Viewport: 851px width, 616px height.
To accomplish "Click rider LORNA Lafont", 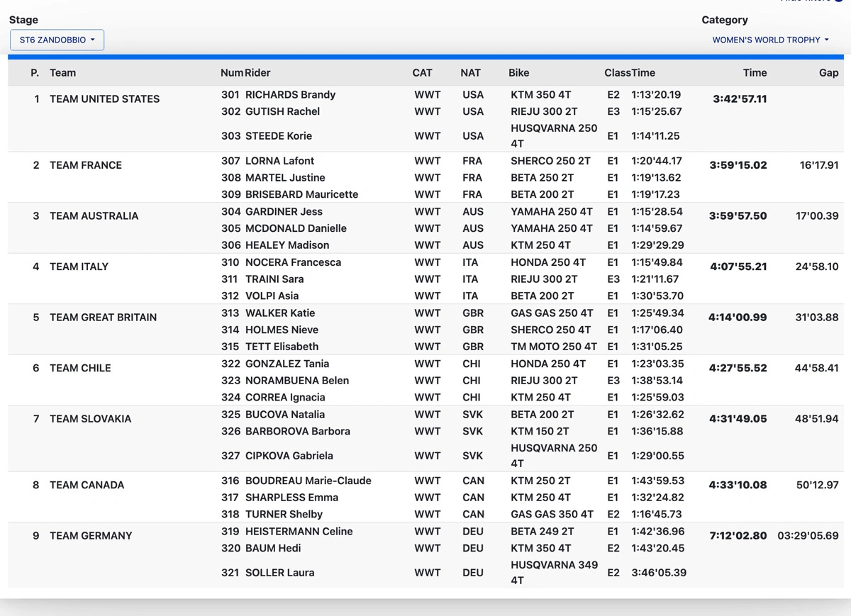I will 279,161.
